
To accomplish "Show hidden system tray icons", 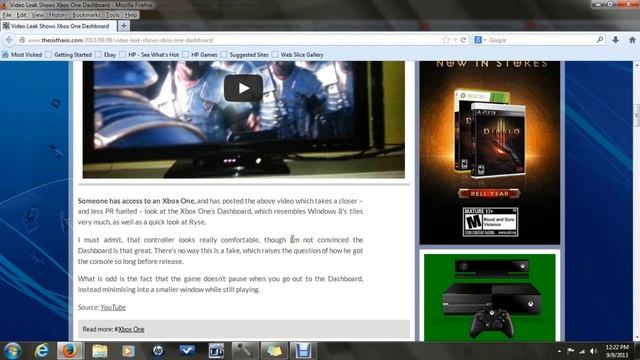I will [x=559, y=351].
